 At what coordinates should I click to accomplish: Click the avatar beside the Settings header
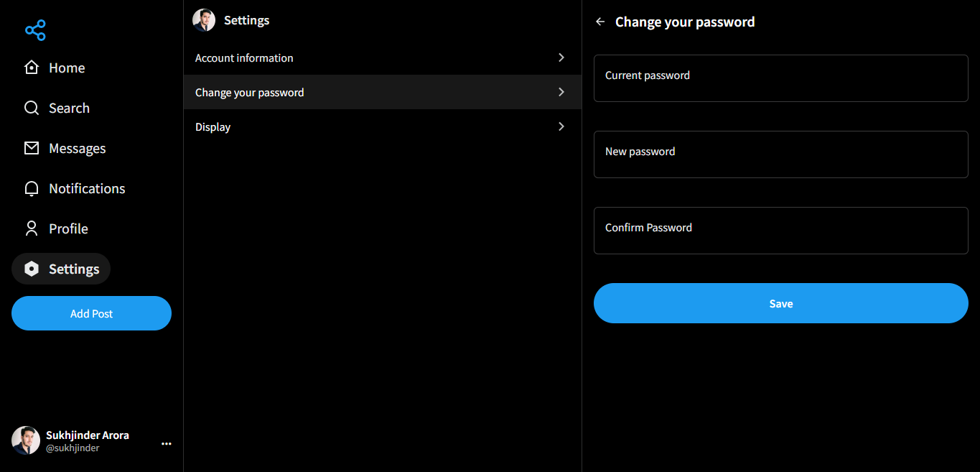coord(204,20)
